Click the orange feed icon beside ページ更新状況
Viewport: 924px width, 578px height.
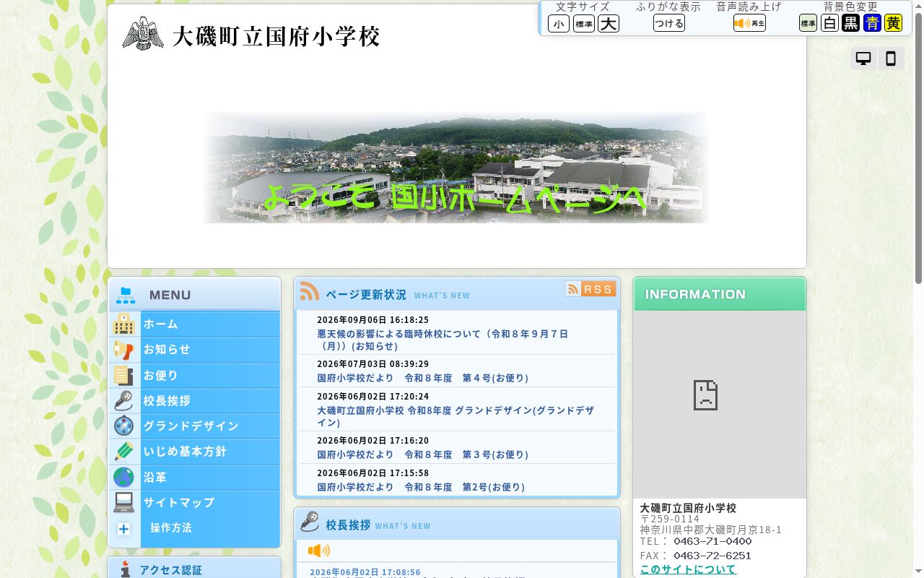pyautogui.click(x=310, y=291)
